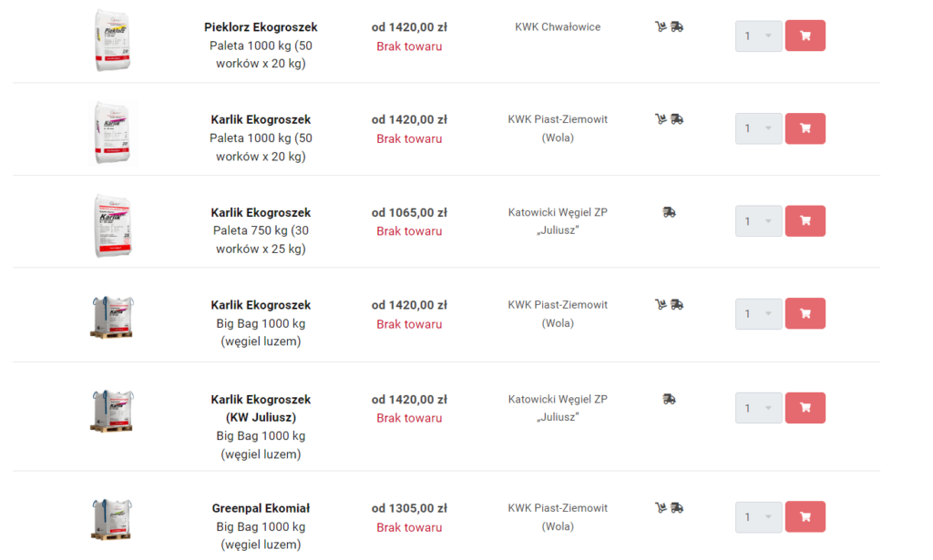Click Greenpal Ekomiał Big Bag thumbnail
The image size is (933, 560).
pyautogui.click(x=112, y=520)
